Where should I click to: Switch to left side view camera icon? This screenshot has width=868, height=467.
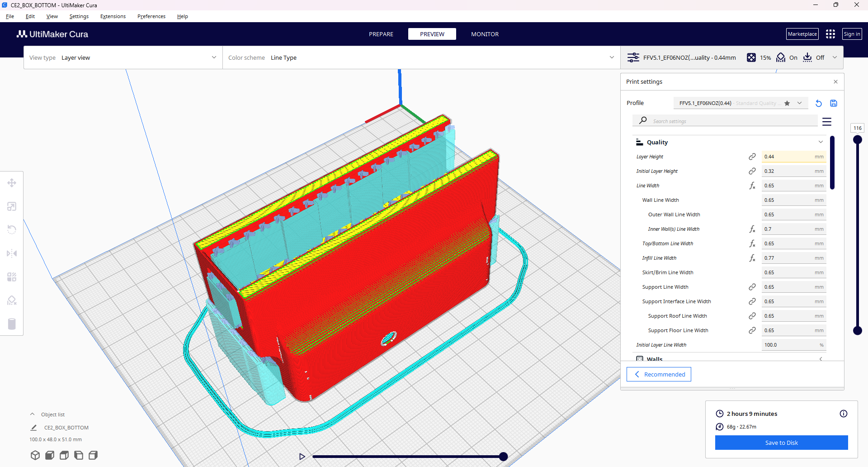click(79, 455)
